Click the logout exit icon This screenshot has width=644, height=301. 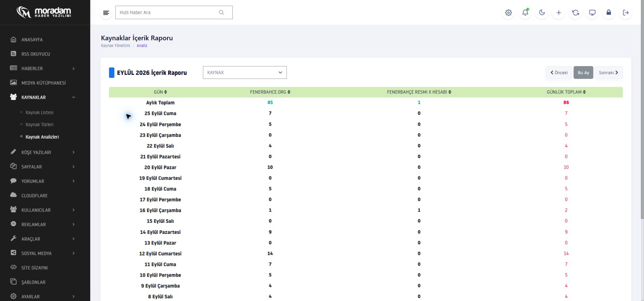pyautogui.click(x=626, y=13)
